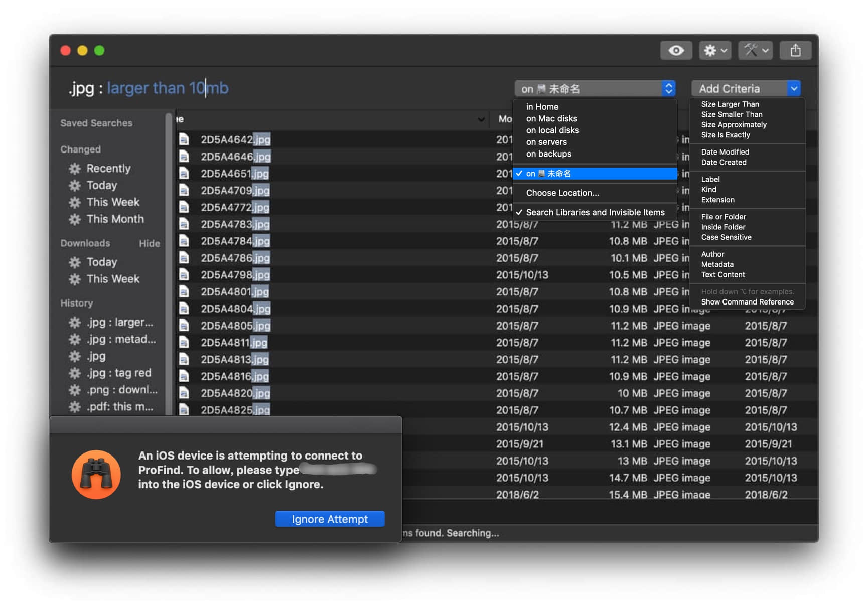Viewport: 868px width, 607px height.
Task: Add 'Size Is Exactly' criterion
Action: pos(726,135)
